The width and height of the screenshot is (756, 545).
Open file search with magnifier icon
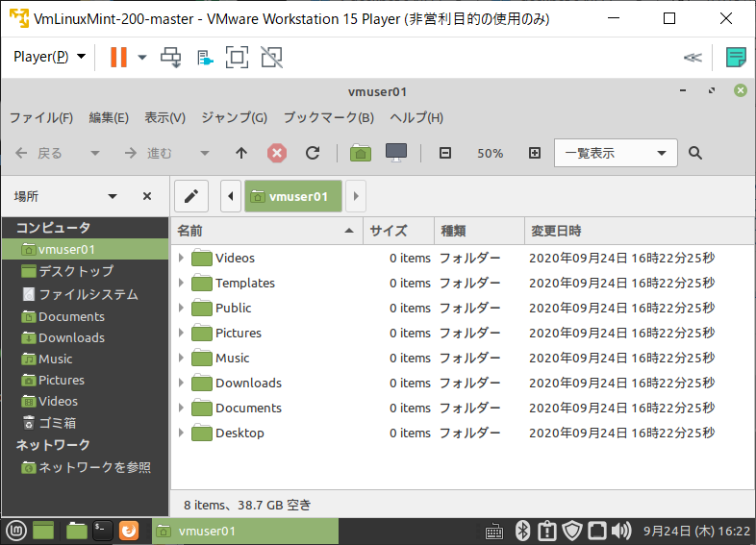click(695, 153)
